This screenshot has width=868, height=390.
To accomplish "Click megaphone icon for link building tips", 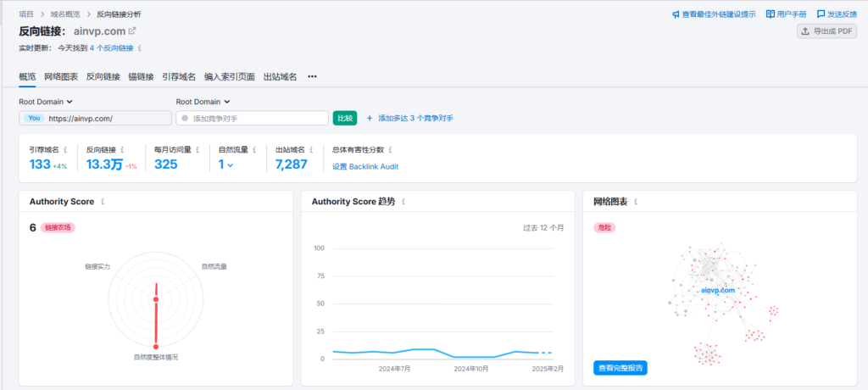I will [676, 14].
